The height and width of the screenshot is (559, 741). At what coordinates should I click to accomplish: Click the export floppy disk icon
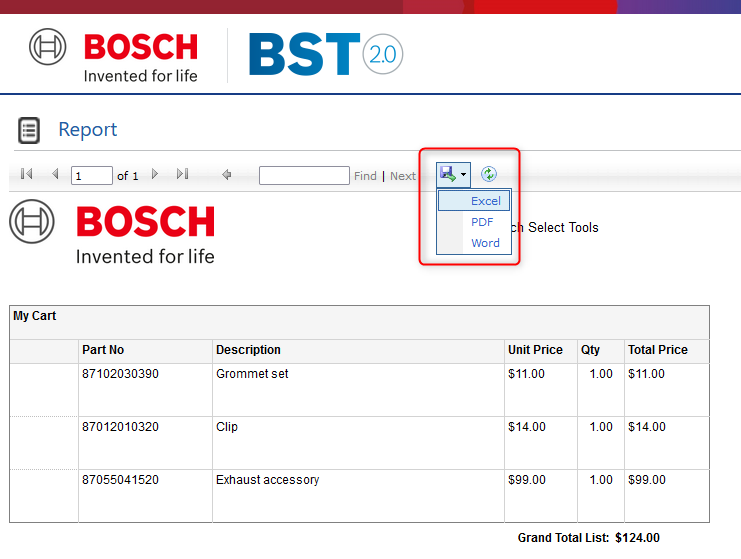pyautogui.click(x=447, y=174)
